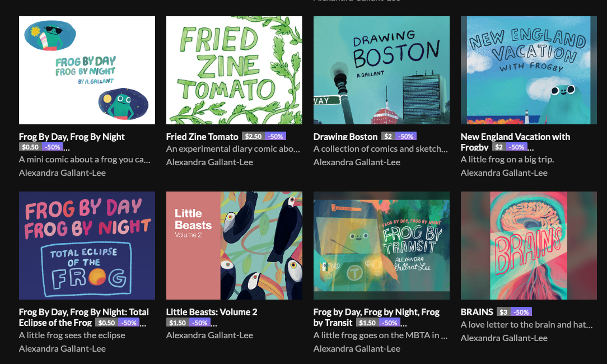Open the BRAINS cover thumbnail
Screen dimensions: 607x364
tap(529, 245)
